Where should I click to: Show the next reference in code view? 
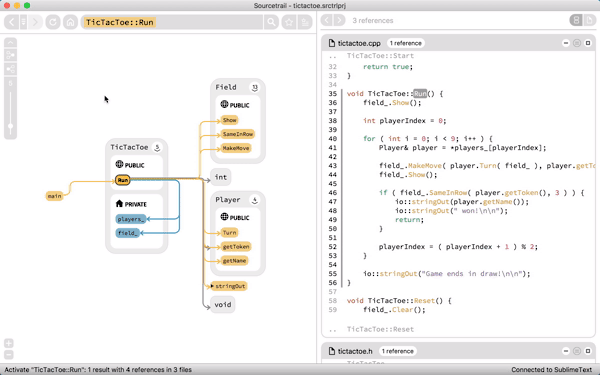click(339, 20)
